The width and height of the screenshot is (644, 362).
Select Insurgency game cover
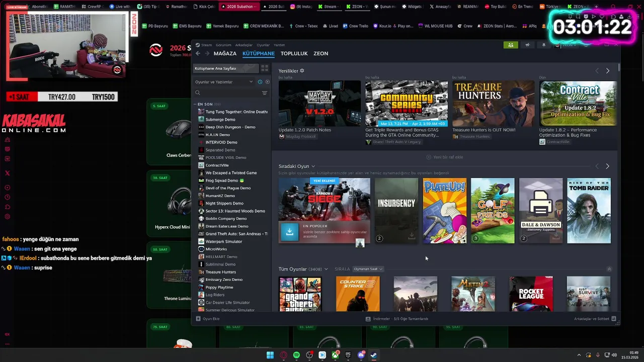(x=396, y=211)
